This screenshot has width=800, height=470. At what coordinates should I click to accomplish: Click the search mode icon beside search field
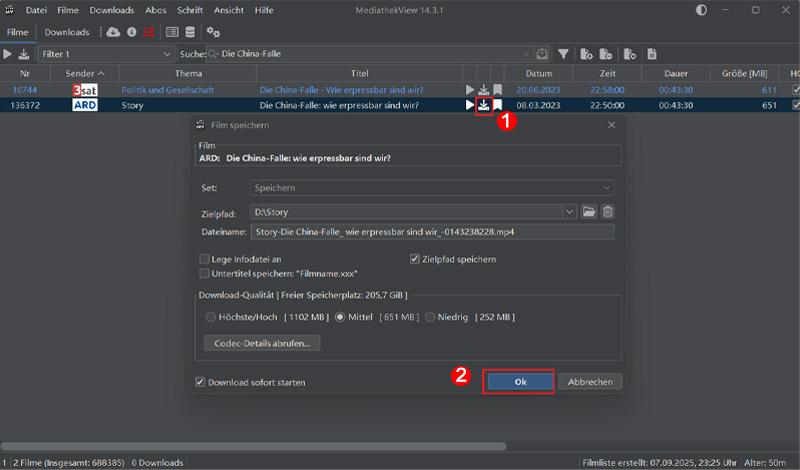(x=542, y=54)
